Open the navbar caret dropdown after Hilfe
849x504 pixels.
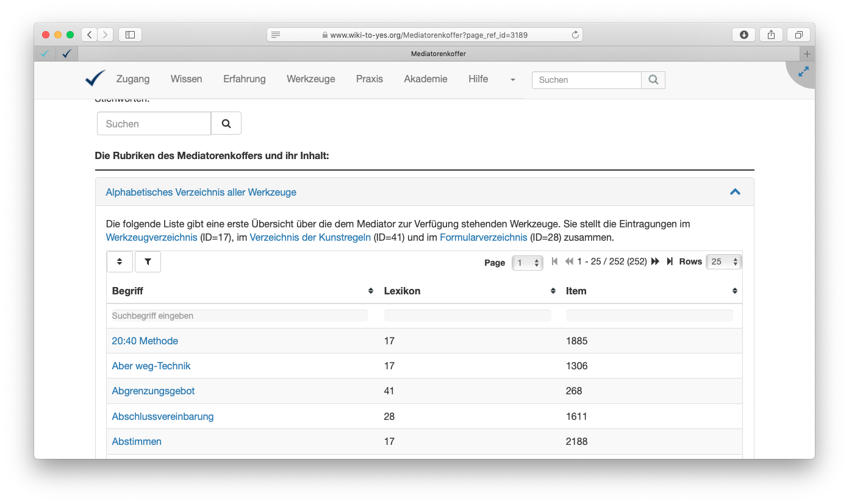point(512,80)
